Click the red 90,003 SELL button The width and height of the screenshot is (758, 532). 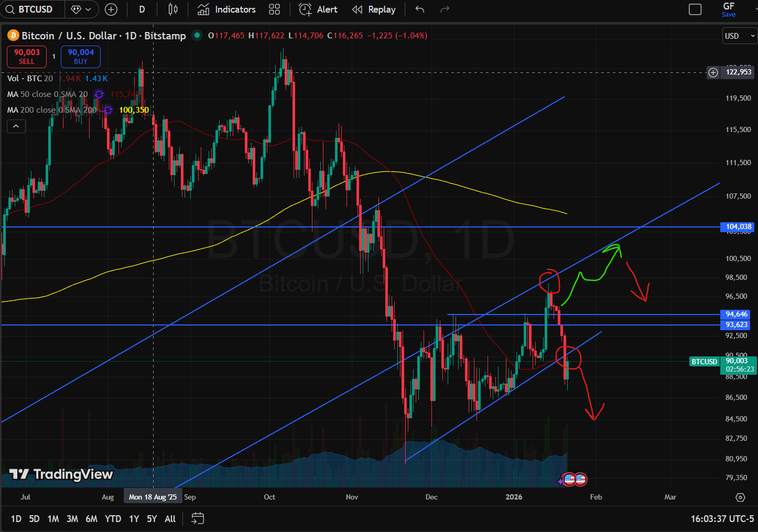[27, 57]
